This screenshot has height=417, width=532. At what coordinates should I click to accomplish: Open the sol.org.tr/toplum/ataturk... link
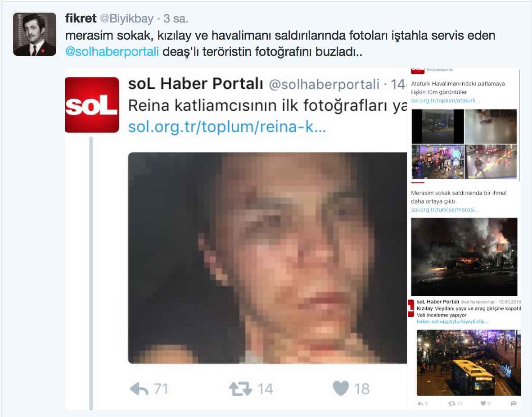(446, 100)
